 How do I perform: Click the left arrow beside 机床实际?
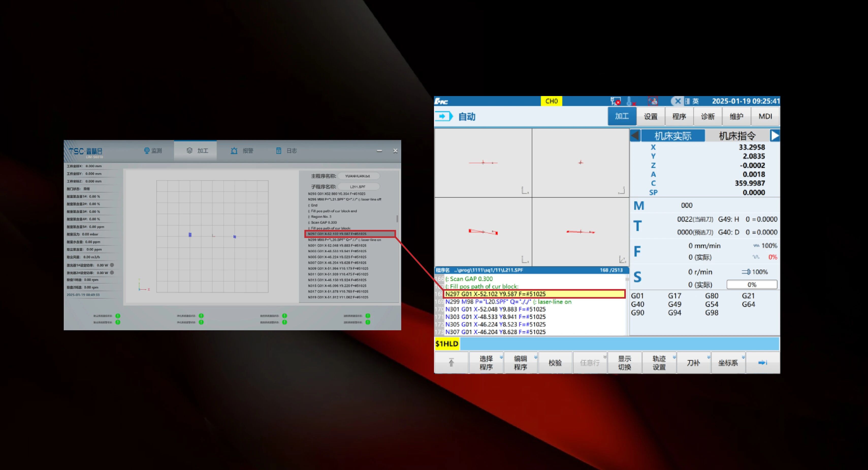click(635, 136)
